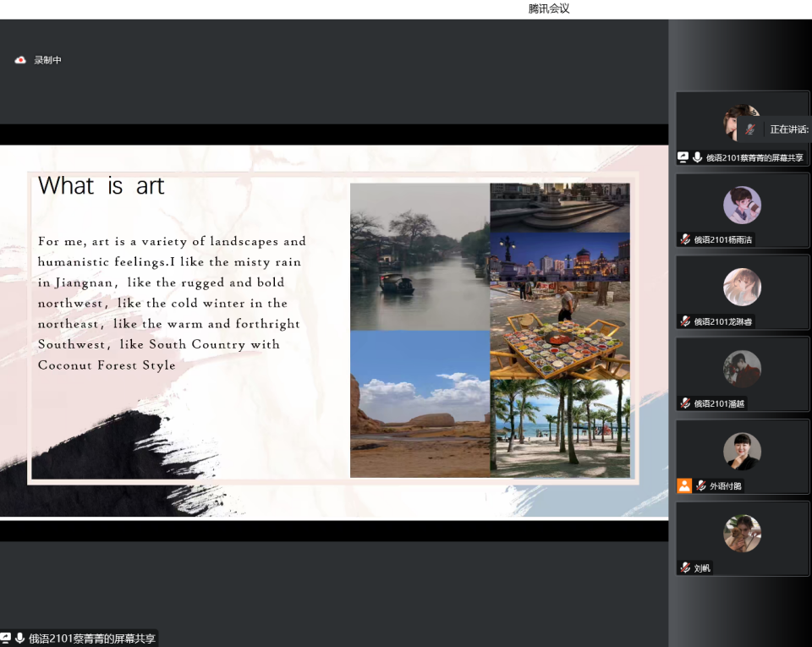Viewport: 812px width, 647px height.
Task: Click the muted mic icon for 俄语2101潘越
Action: click(685, 403)
